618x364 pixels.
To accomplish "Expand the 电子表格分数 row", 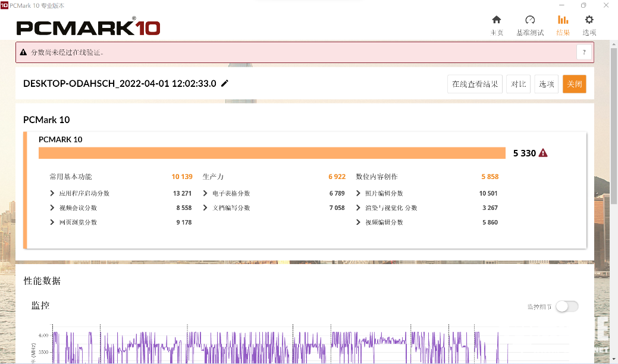I will tap(206, 193).
